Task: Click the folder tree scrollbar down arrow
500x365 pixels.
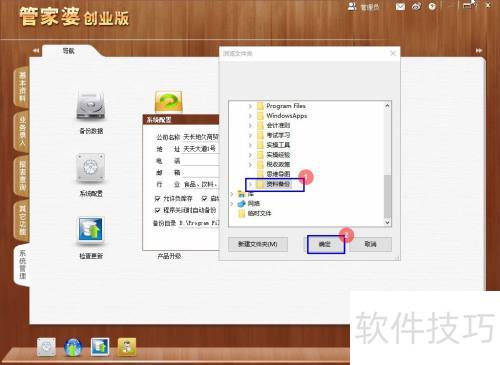Action: 387,223
